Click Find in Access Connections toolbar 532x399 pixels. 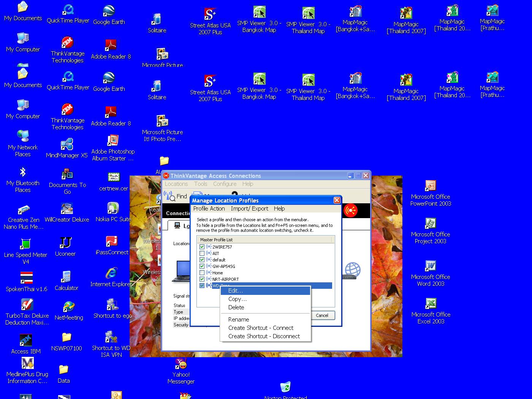176,196
